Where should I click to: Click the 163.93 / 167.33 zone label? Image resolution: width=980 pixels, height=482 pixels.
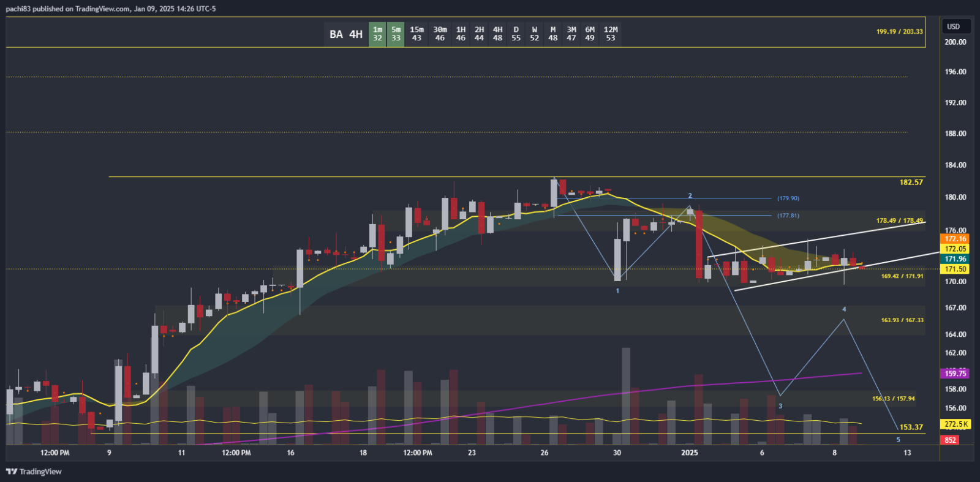[902, 320]
